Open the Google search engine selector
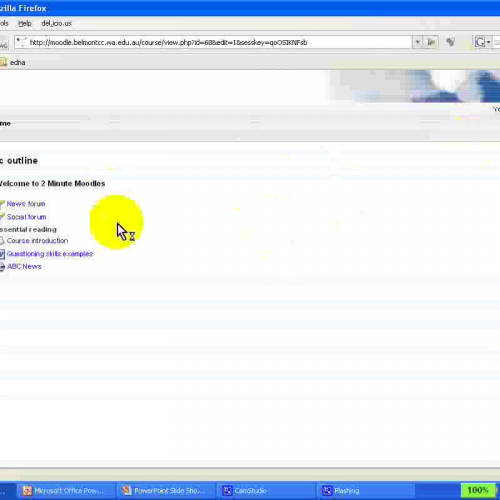 (x=482, y=42)
